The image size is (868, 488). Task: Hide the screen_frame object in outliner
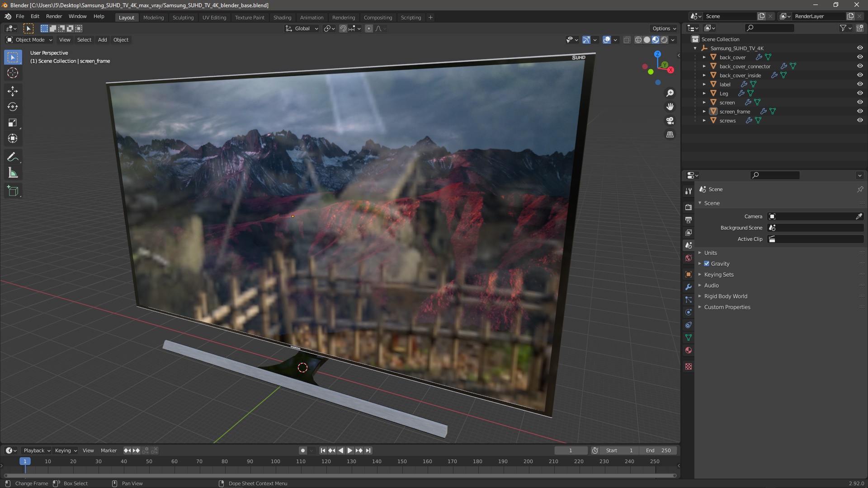tap(860, 111)
